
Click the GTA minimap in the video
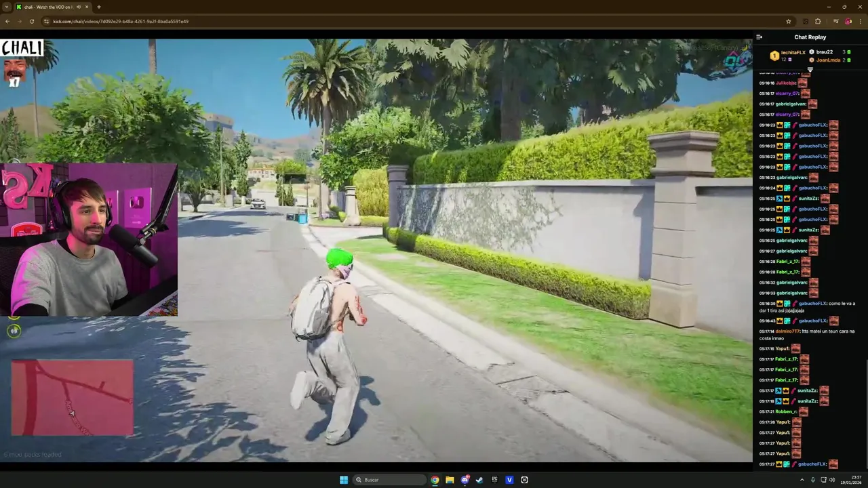click(x=73, y=397)
